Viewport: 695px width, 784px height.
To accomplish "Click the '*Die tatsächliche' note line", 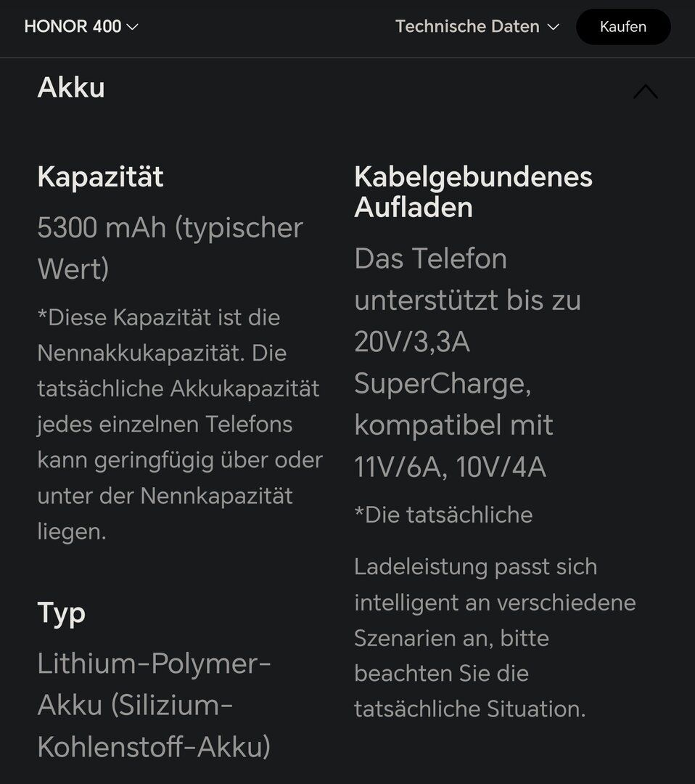I will tap(443, 515).
